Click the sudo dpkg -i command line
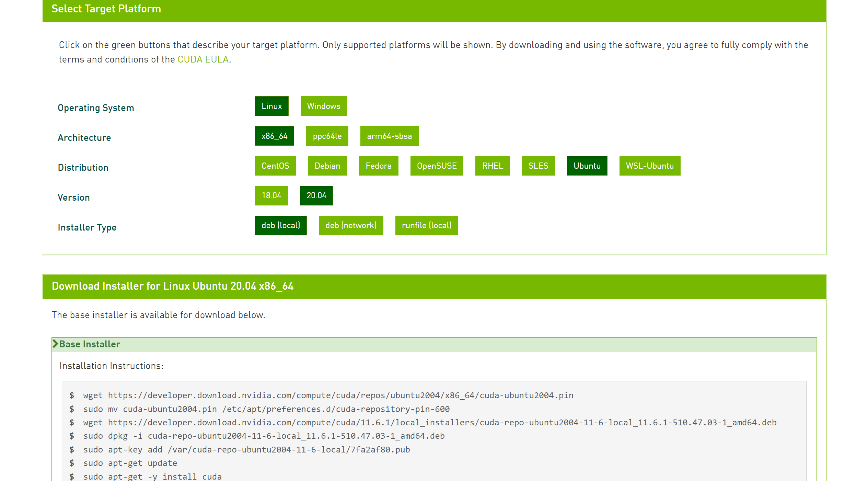Viewport: 868px width, 481px height. point(264,436)
